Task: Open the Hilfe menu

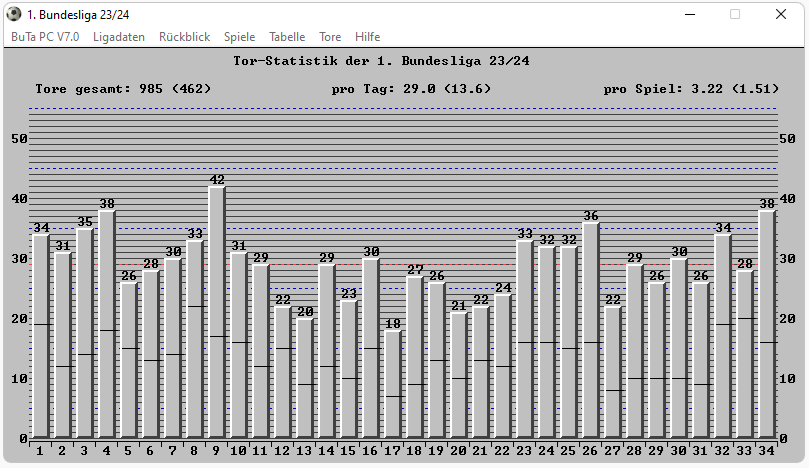Action: coord(367,37)
